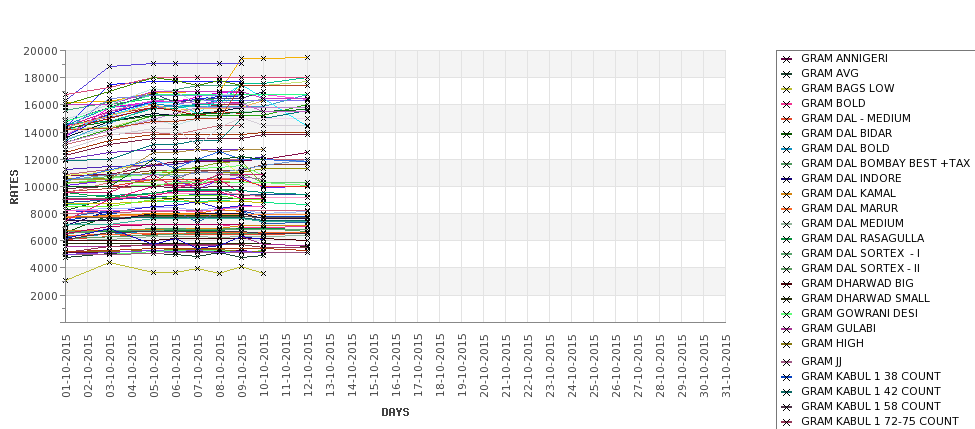Click the GRAM AVG legend marker
Screen dimensions: 975x429
tap(787, 74)
